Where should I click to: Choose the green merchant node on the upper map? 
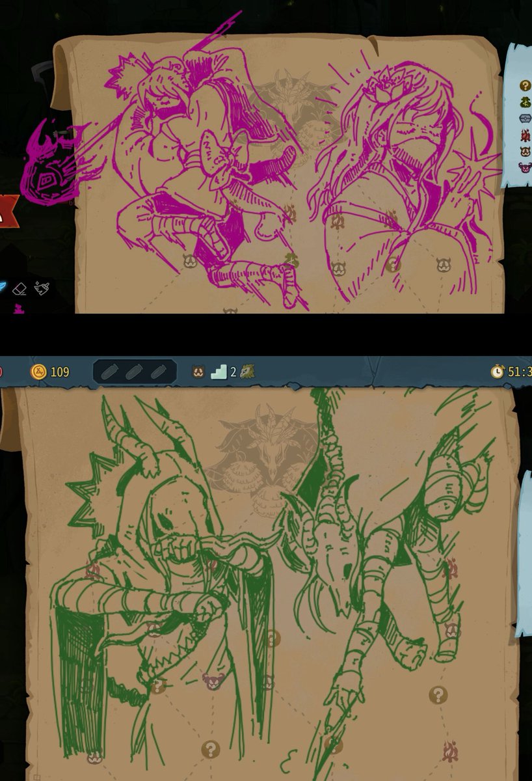(x=291, y=260)
